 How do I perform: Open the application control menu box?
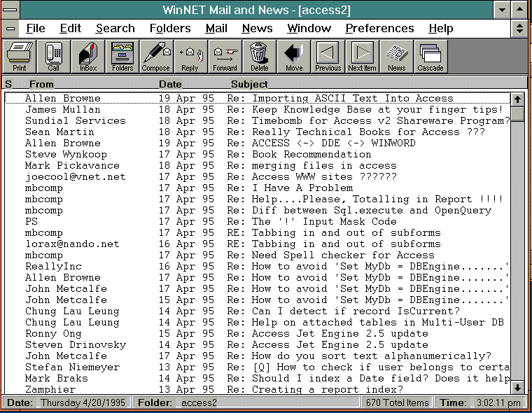pyautogui.click(x=10, y=10)
